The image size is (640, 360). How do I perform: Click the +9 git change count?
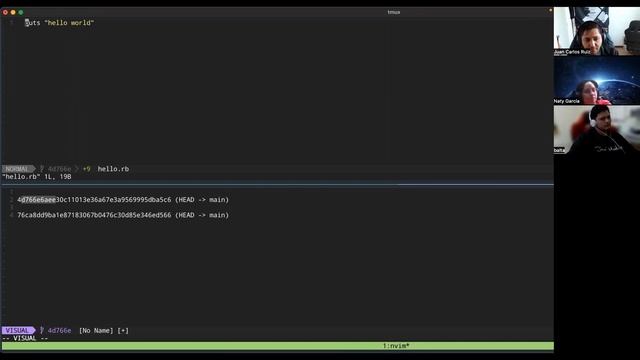tap(87, 169)
